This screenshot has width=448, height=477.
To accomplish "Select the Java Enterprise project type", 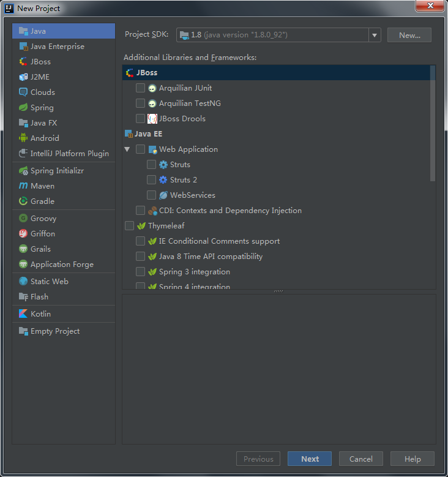I will [64, 47].
